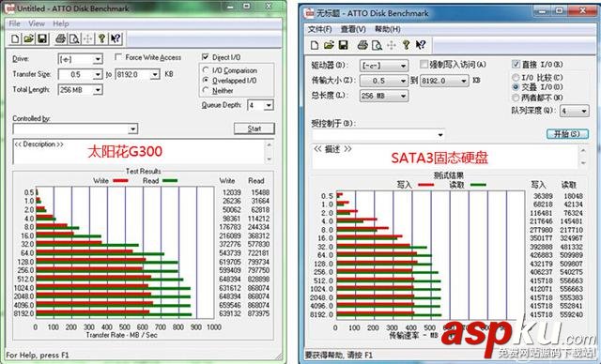The height and width of the screenshot is (364, 601).
Task: Click the move arrows icon in Untitled window
Action: click(87, 38)
